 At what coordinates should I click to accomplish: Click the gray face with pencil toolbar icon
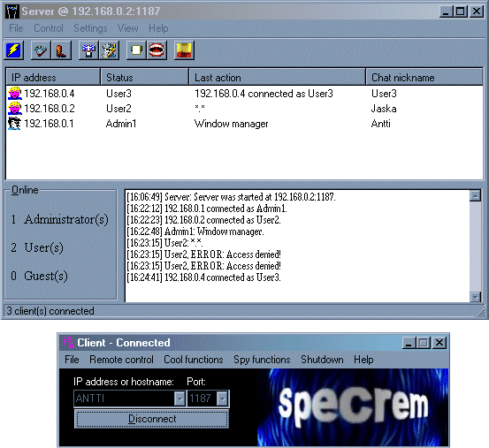(109, 50)
